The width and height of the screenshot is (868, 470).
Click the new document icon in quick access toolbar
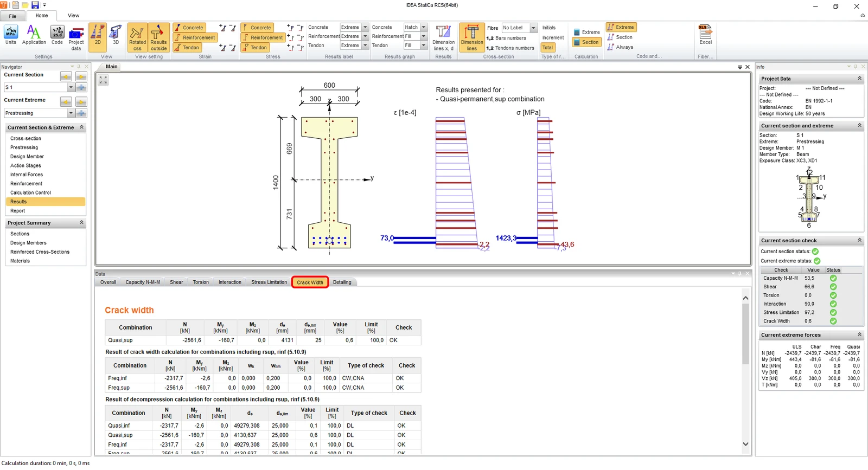pyautogui.click(x=15, y=5)
